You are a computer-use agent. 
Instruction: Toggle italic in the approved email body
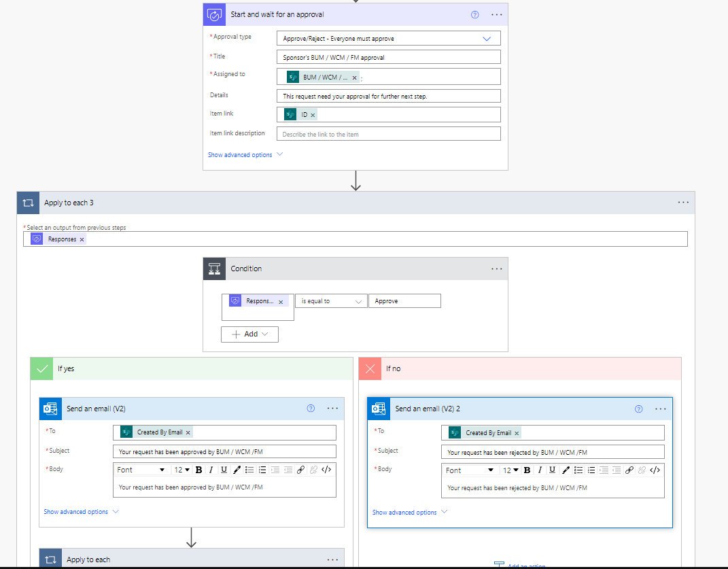tap(211, 470)
